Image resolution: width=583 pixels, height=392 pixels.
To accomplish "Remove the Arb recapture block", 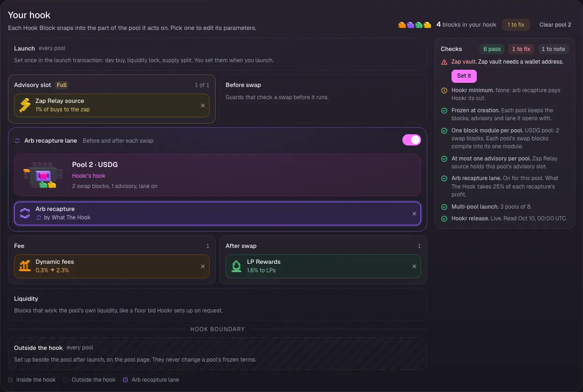I will (414, 214).
